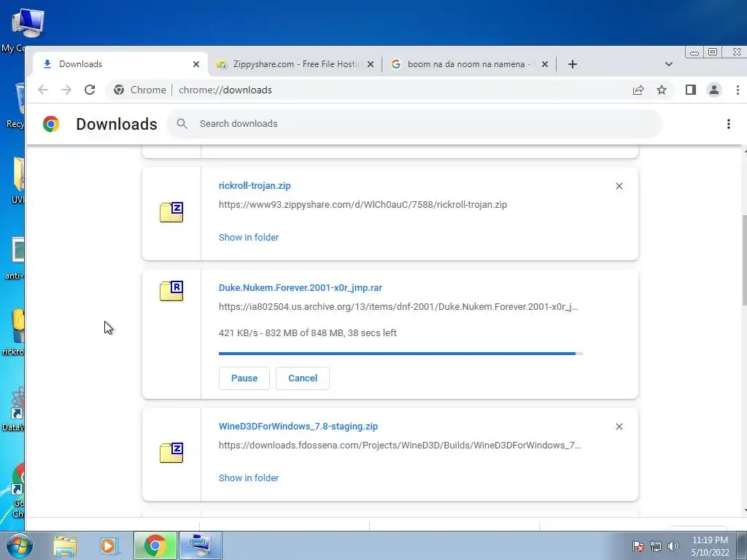Remove rickroll-trojan.zip from the list
This screenshot has height=560, width=747.
619,186
